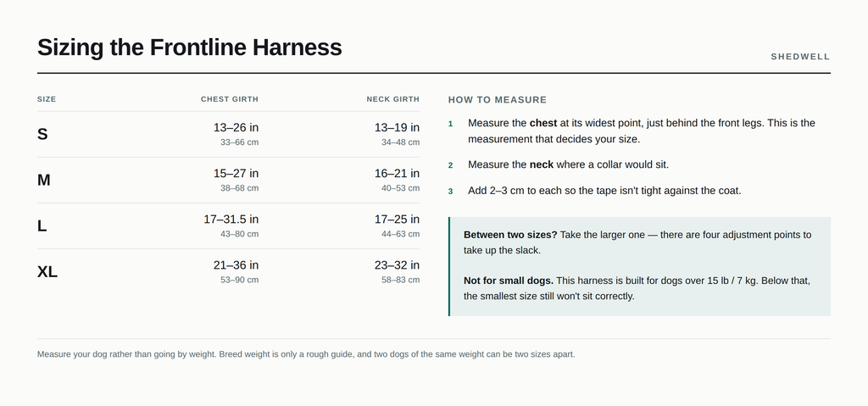Click step number 3 in How to Measure
Viewport: 868px width, 406px height.
coord(451,191)
